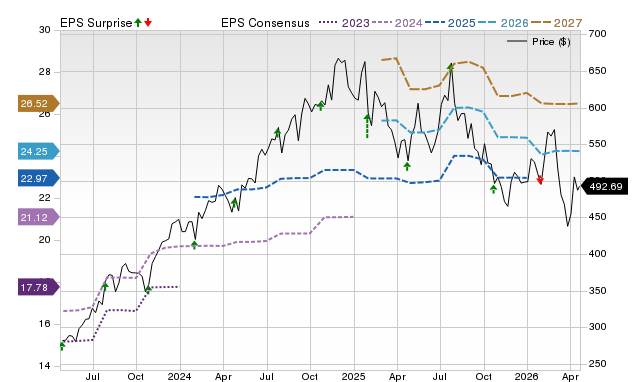
Task: Click the 450 label on price axis
Action: pyautogui.click(x=597, y=217)
